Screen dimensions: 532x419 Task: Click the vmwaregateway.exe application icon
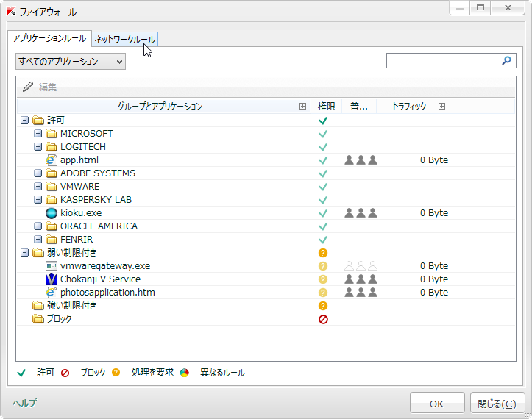click(52, 266)
